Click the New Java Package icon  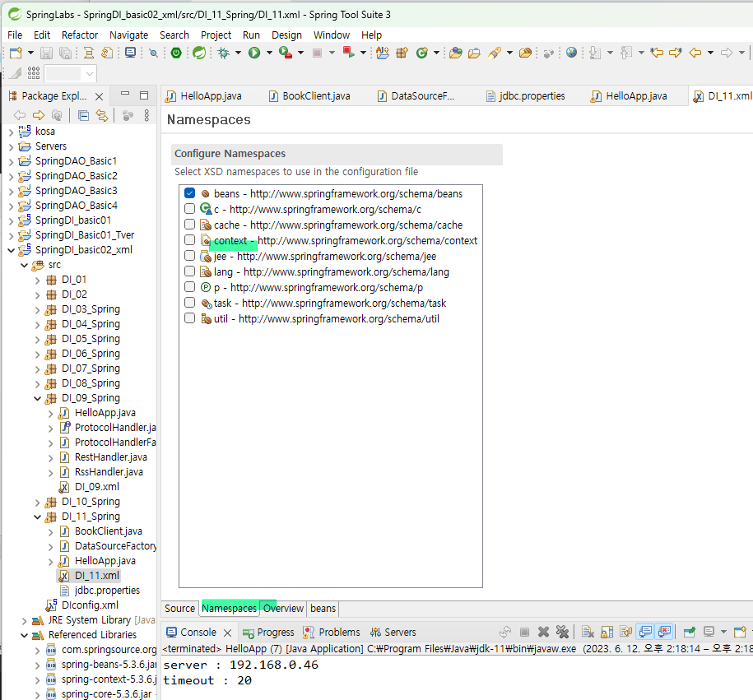[x=402, y=53]
